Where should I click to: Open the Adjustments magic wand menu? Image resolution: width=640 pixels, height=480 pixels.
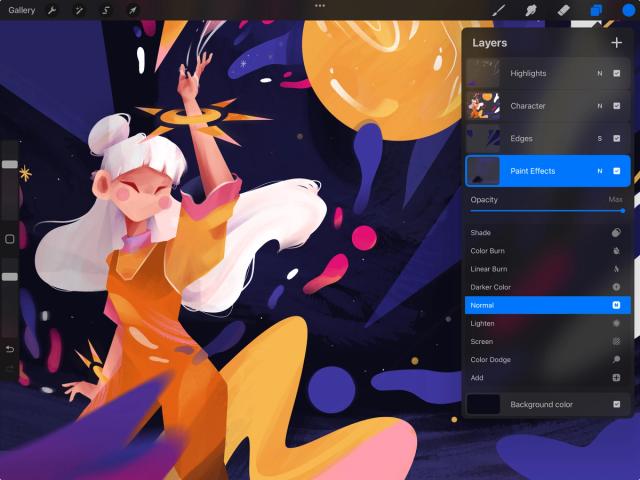(78, 10)
